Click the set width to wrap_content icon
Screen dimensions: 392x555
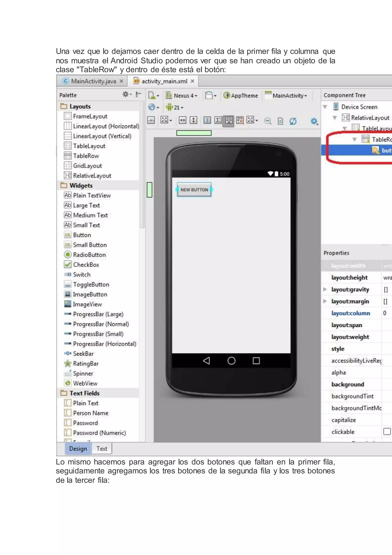point(182,120)
